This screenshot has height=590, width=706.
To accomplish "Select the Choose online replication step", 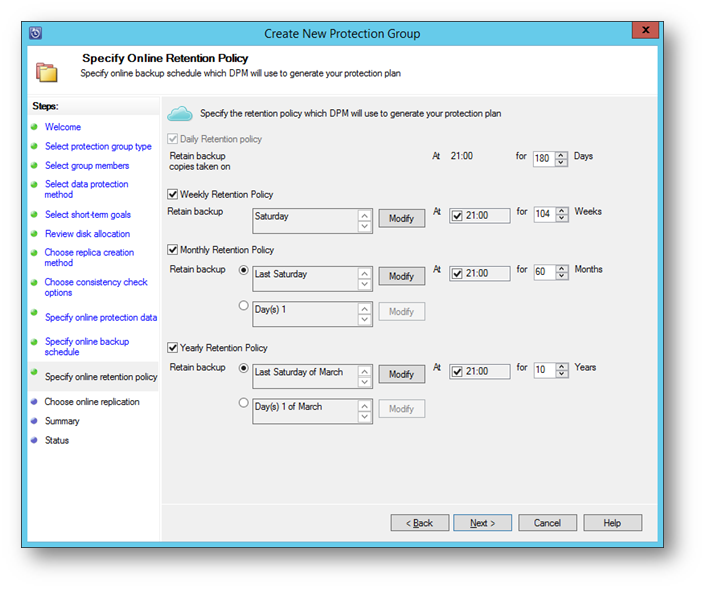I will (92, 402).
